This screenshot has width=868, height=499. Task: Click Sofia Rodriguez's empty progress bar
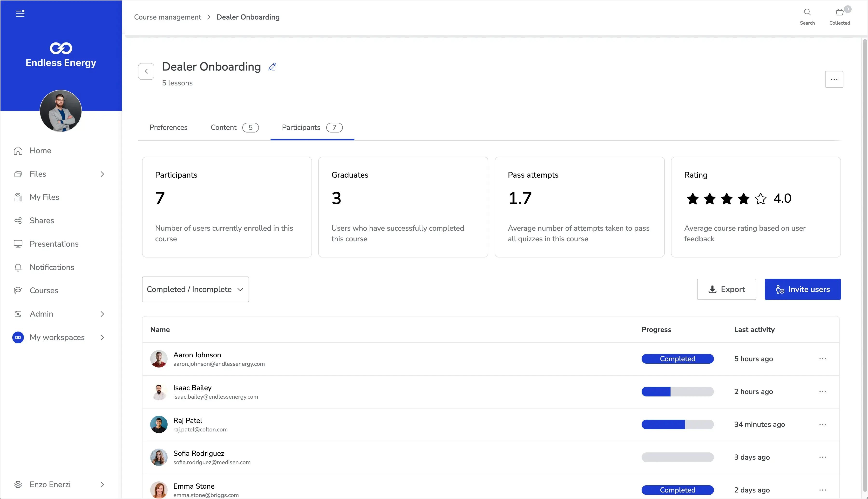[677, 457]
